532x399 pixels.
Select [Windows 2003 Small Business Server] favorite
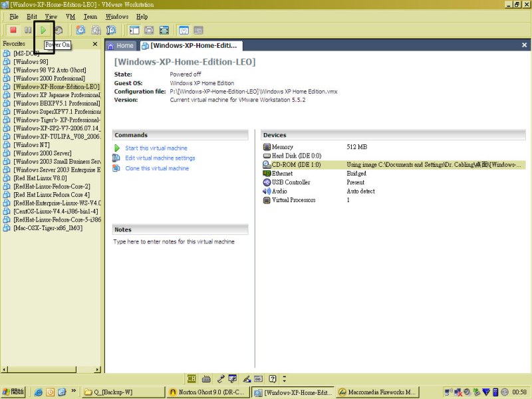pyautogui.click(x=57, y=162)
